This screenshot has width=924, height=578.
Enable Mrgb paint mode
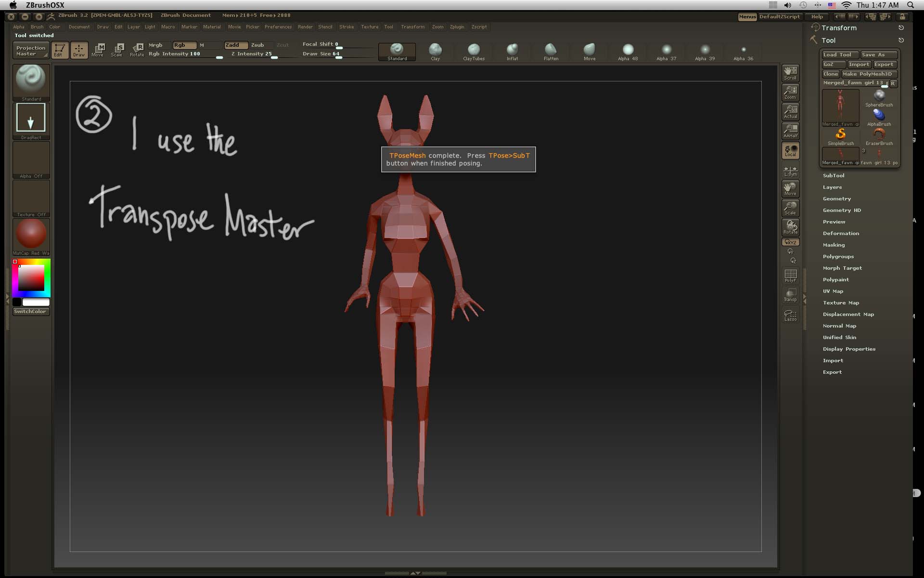156,45
